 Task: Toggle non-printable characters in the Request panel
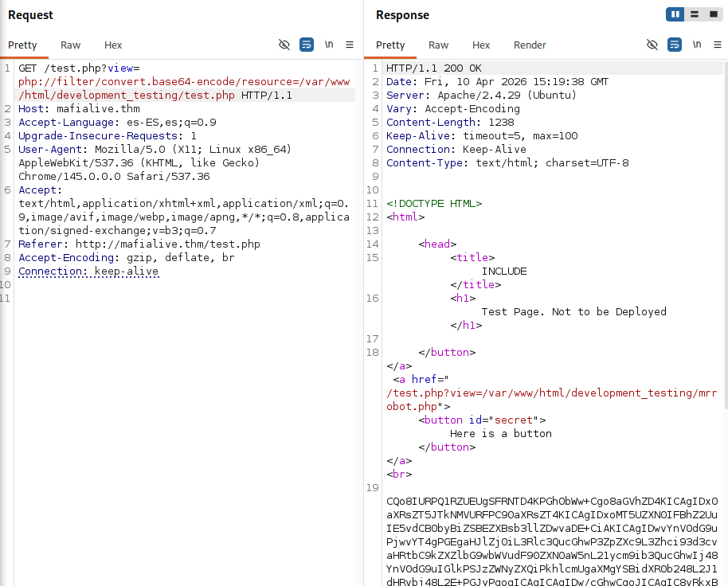[x=284, y=45]
